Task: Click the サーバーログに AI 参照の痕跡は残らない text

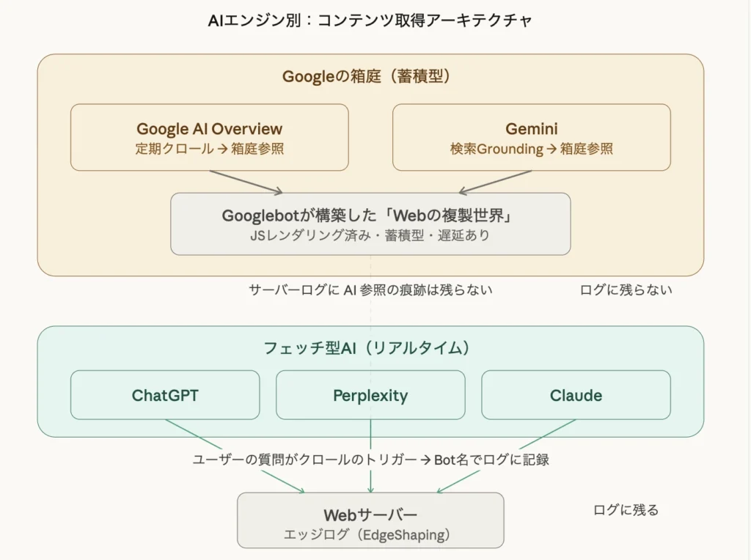Action: tap(370, 290)
